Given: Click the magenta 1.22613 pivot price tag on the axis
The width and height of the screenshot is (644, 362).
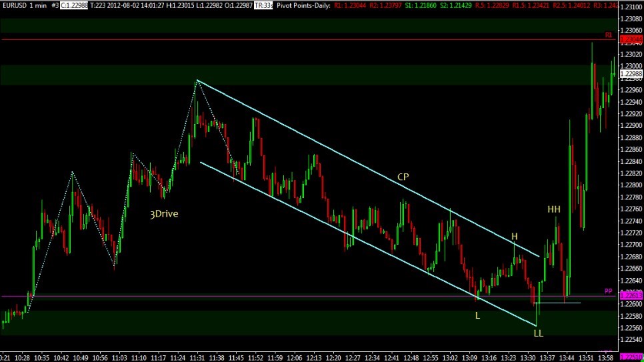Looking at the screenshot, I should [631, 296].
